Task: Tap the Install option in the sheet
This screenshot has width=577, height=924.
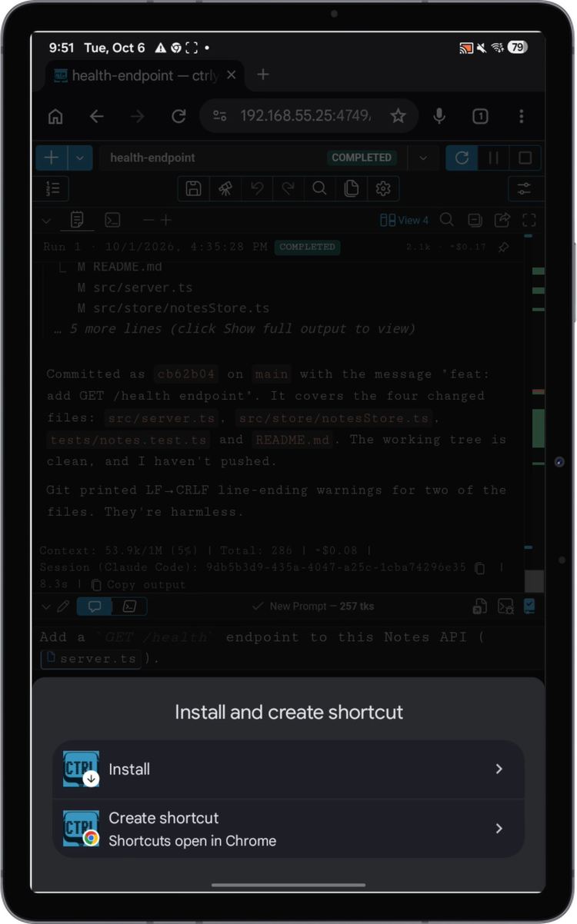Action: point(288,769)
